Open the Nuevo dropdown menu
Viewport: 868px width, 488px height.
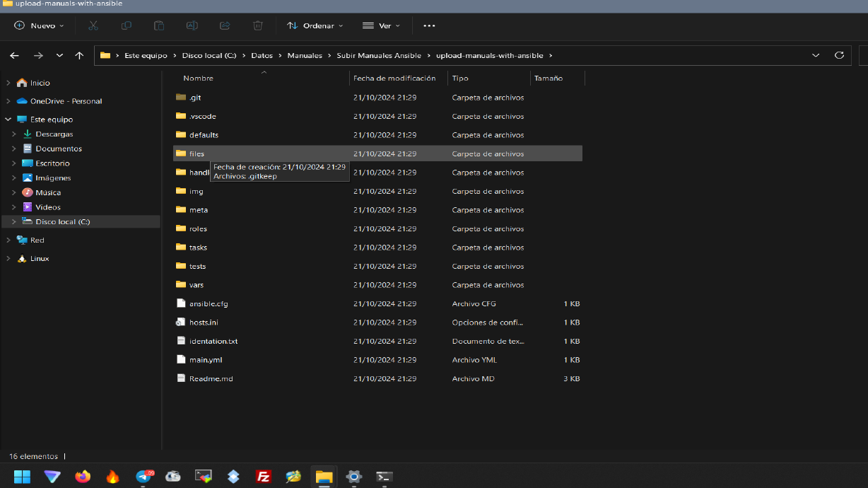(x=39, y=25)
